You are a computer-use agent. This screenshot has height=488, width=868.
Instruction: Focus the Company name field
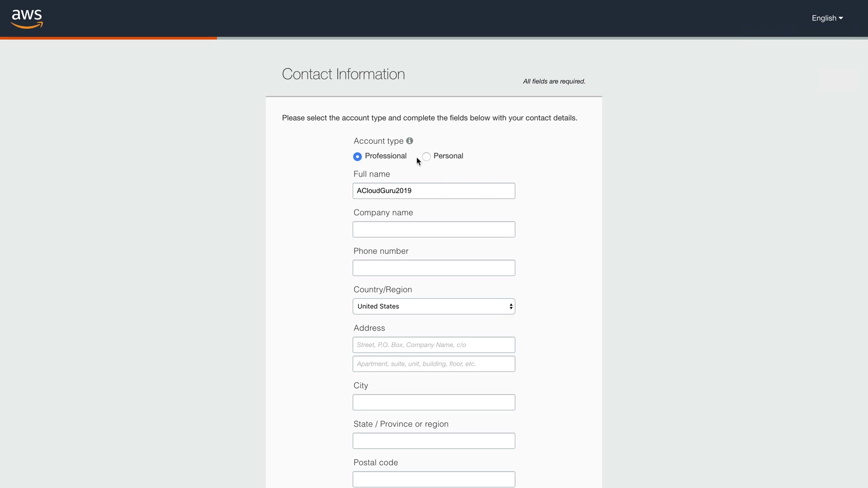(x=434, y=230)
